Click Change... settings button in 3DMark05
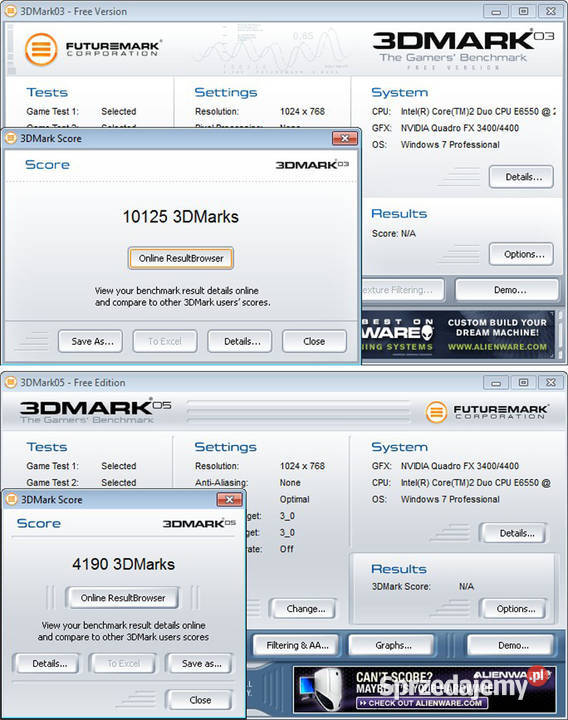 click(x=304, y=609)
